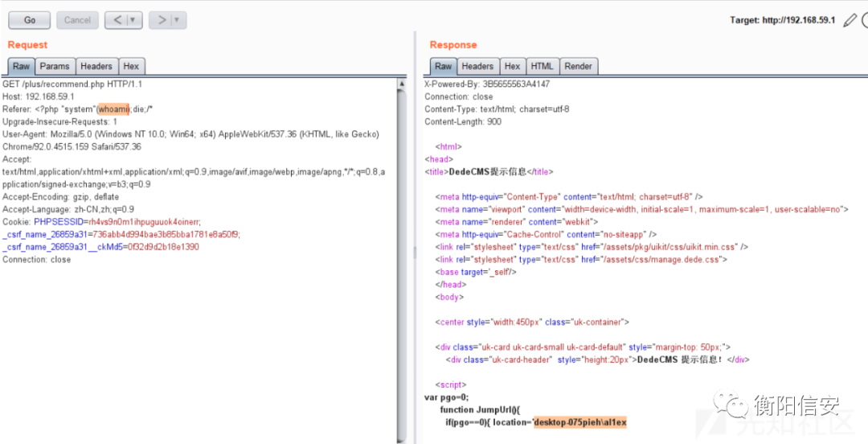The height and width of the screenshot is (444, 868).
Task: Click the _csrf_name_26859a31__ckMd5 cookie line
Action: (100, 247)
